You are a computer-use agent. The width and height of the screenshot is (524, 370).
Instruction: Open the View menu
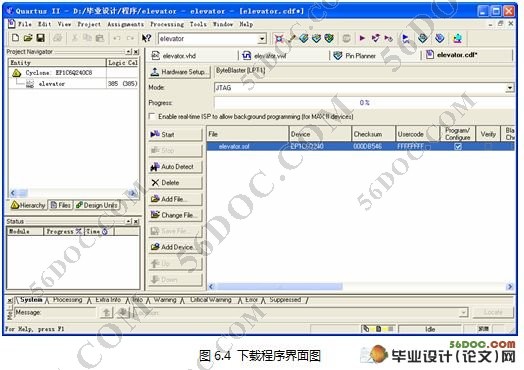[64, 24]
